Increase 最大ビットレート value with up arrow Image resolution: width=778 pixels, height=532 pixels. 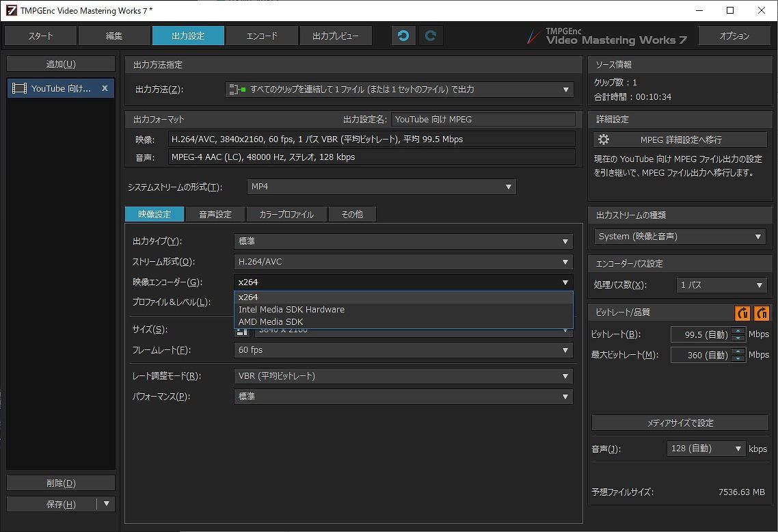coord(738,351)
